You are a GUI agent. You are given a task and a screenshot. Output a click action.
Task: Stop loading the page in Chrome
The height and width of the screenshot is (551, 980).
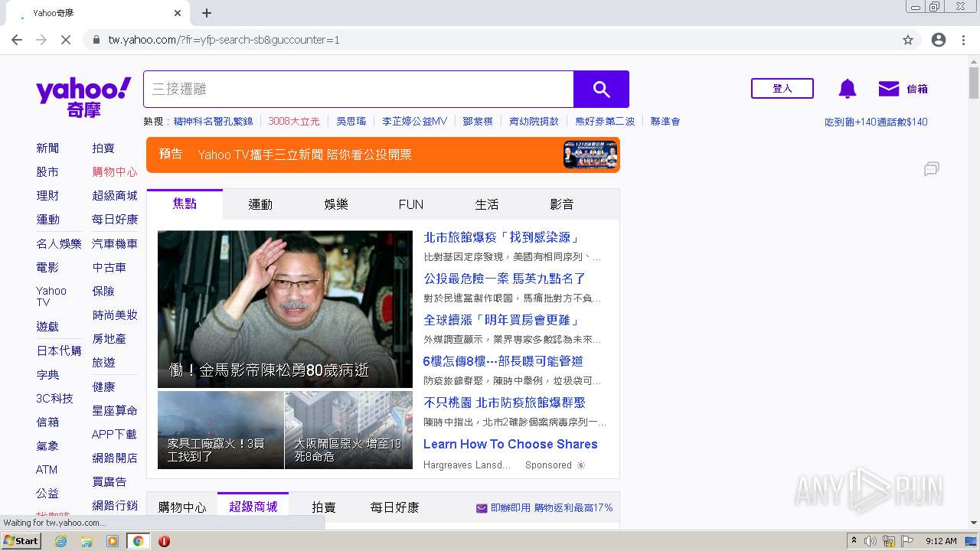pos(66,40)
